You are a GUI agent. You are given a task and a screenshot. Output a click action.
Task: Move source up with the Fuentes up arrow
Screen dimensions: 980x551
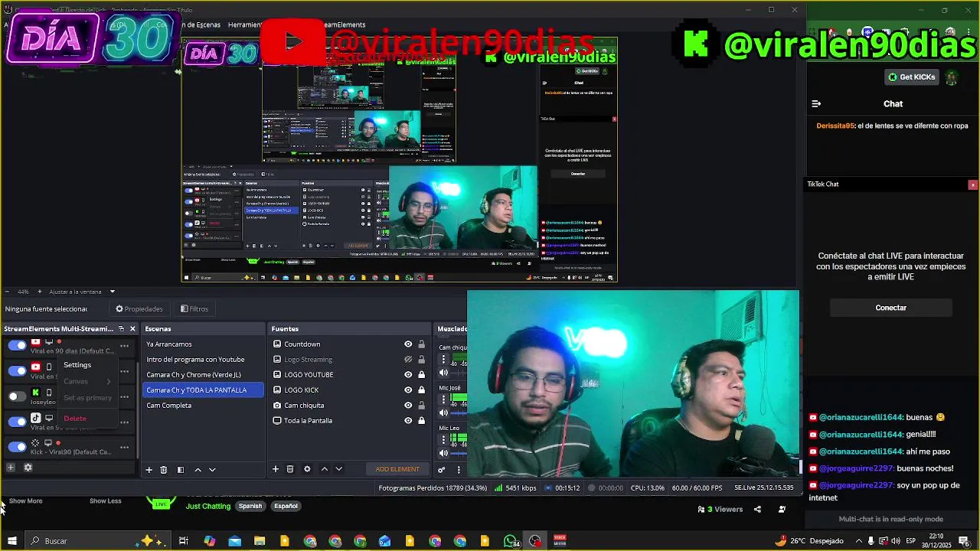[x=324, y=469]
